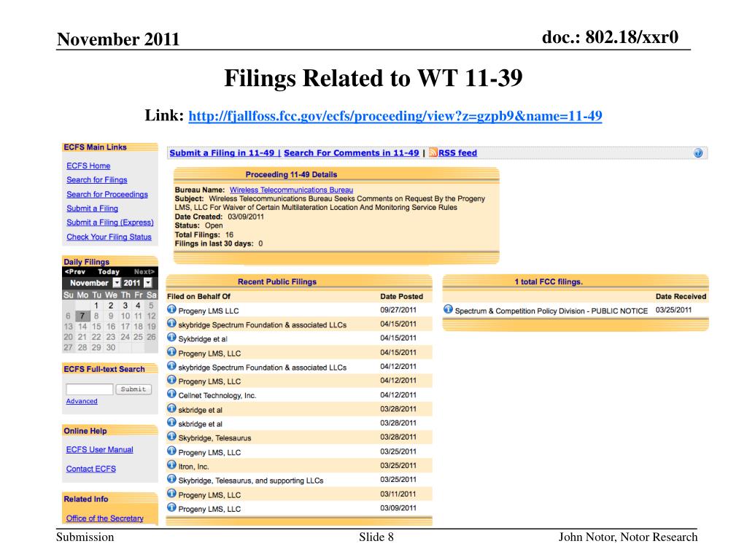Open Search for Proceedings link
This screenshot has width=747, height=560.
pyautogui.click(x=107, y=194)
